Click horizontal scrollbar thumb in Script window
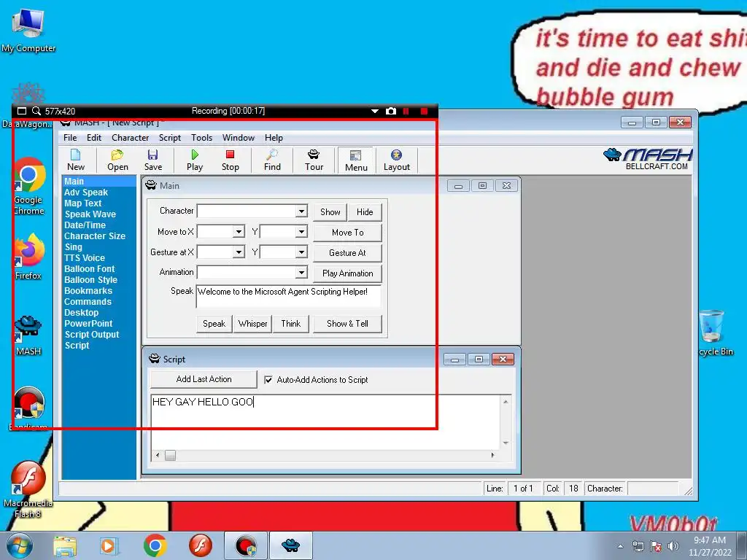 pos(170,455)
